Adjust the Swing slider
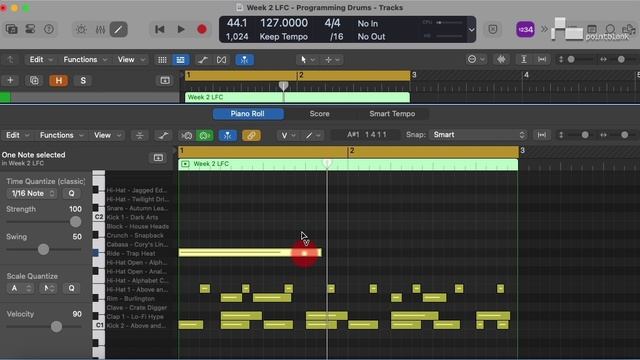This screenshot has width=640, height=360. [44, 249]
